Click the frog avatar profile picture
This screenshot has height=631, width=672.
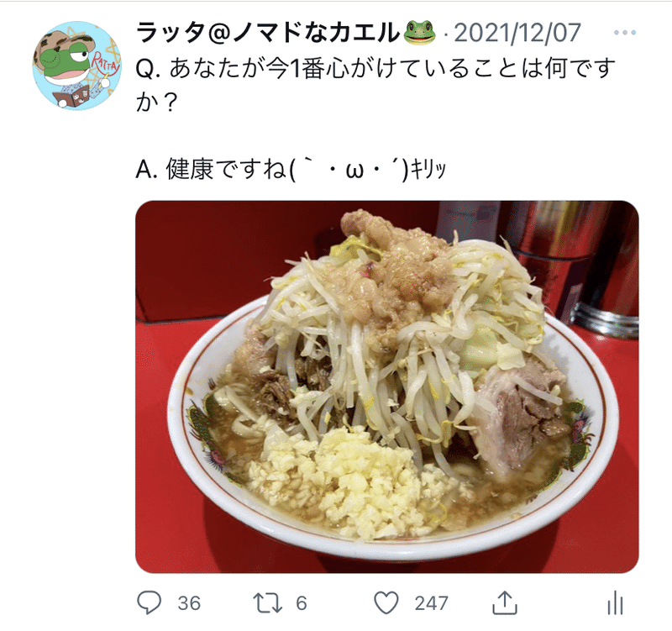(77, 66)
